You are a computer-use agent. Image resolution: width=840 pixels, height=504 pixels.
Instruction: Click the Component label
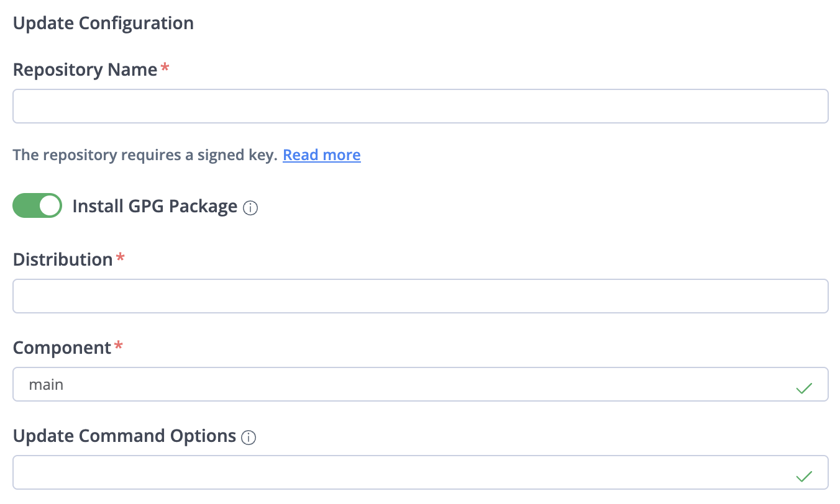tap(62, 348)
